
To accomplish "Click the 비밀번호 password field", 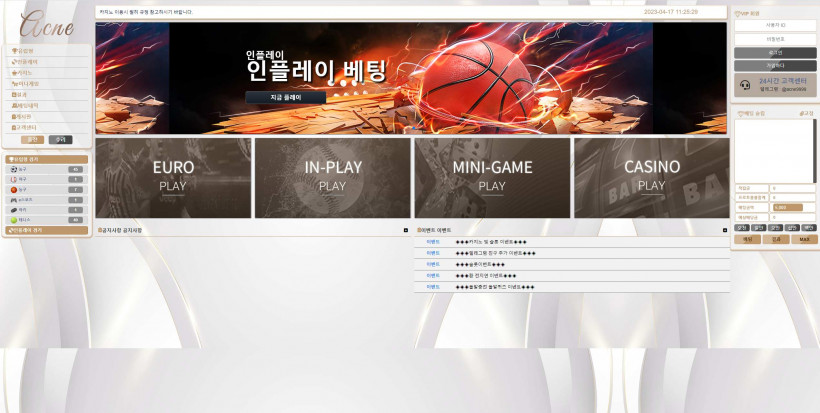I will pyautogui.click(x=775, y=39).
